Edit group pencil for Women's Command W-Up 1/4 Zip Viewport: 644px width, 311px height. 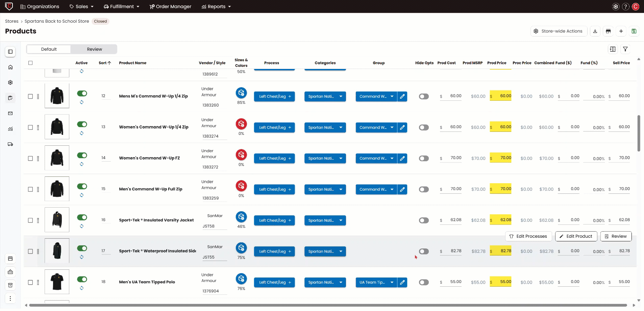pos(402,127)
